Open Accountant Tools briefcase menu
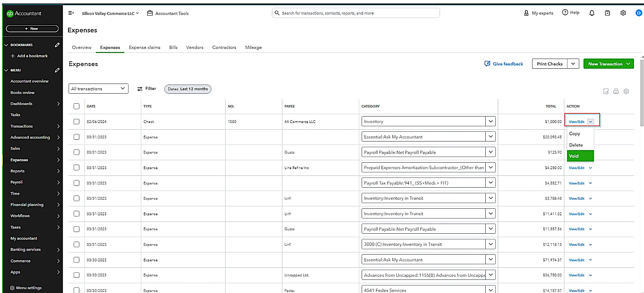The image size is (644, 293). coord(168,13)
